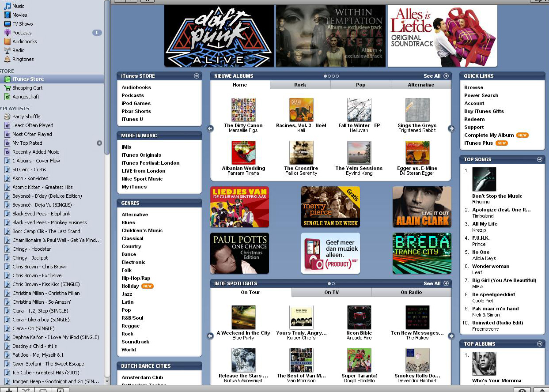Open Radio in the sidebar

18,50
